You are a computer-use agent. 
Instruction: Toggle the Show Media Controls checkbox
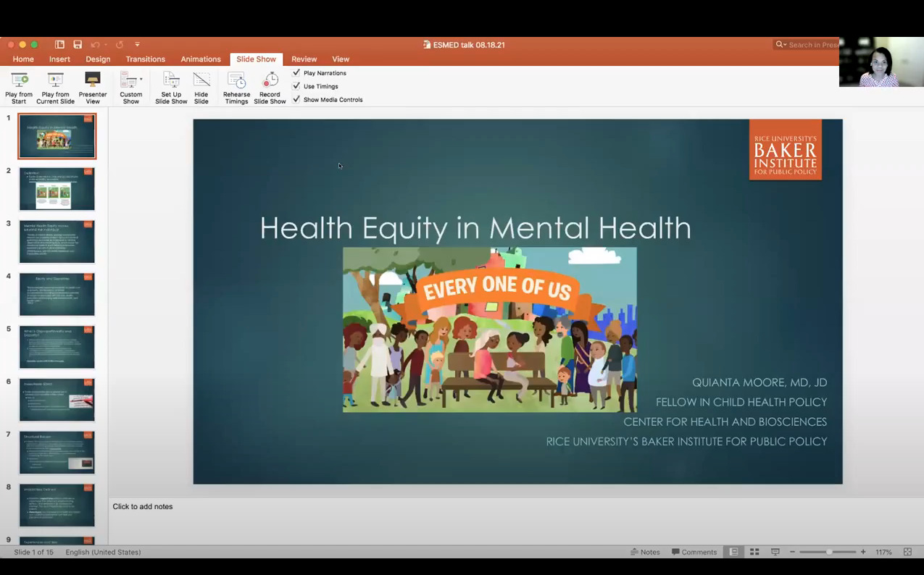[x=296, y=99]
